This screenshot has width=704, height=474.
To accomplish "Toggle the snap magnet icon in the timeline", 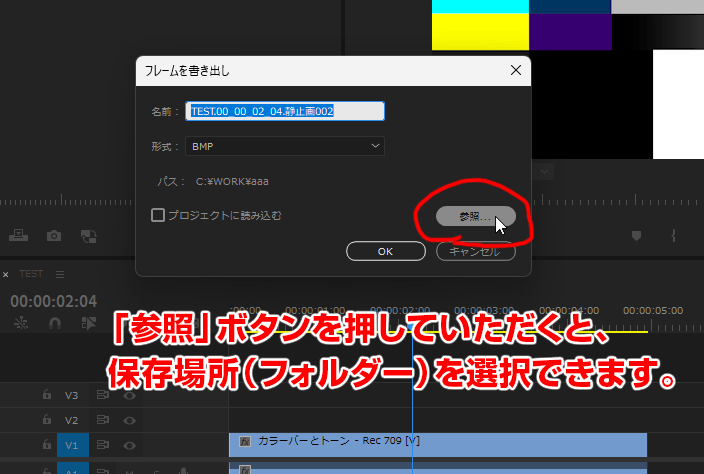I will 54,323.
